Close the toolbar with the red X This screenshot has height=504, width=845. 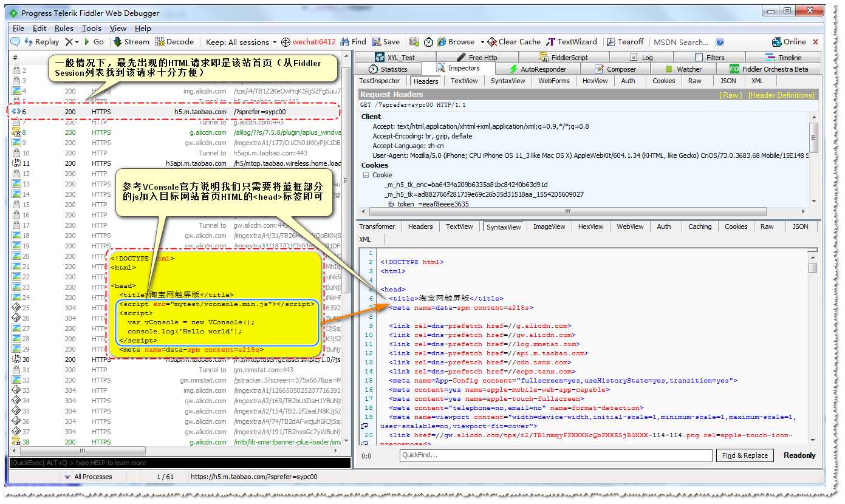[x=815, y=42]
